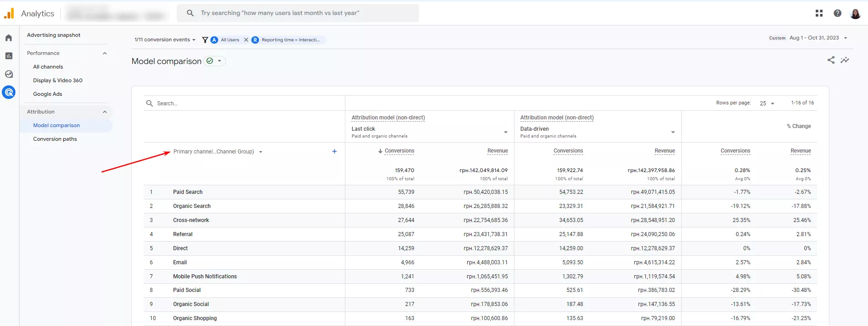Screen dimensions: 868x326
Task: Open the Home icon in left rail
Action: (x=9, y=38)
